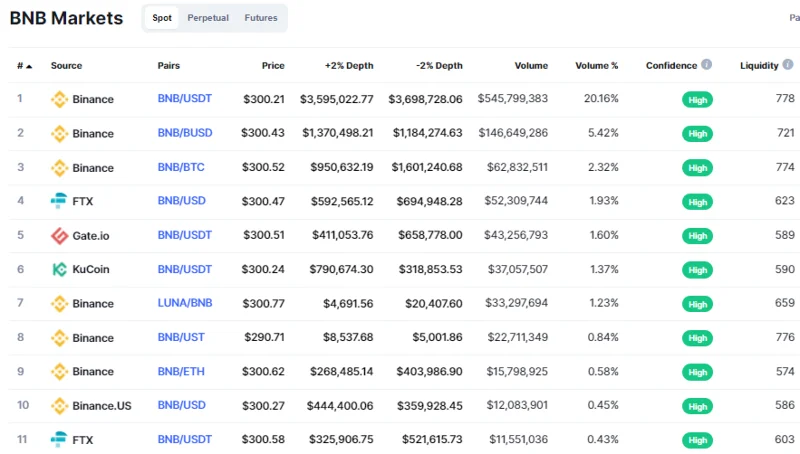This screenshot has width=800, height=454.
Task: Click Binance source name in row 1
Action: coord(93,99)
